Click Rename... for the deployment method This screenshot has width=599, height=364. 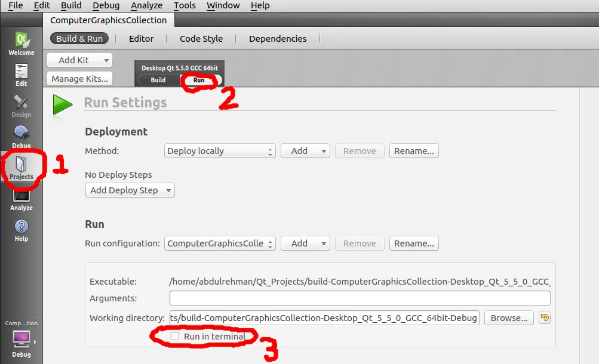point(414,151)
